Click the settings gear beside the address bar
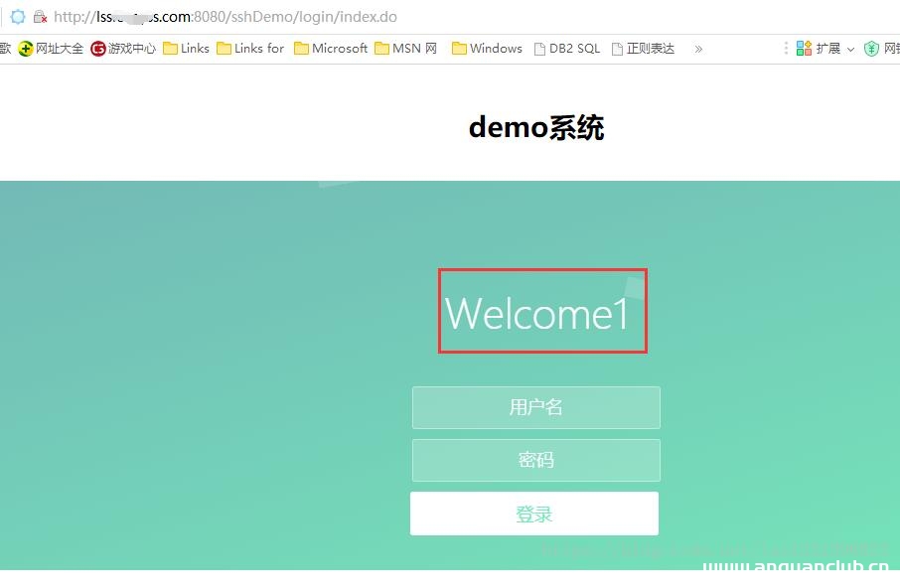 point(17,16)
